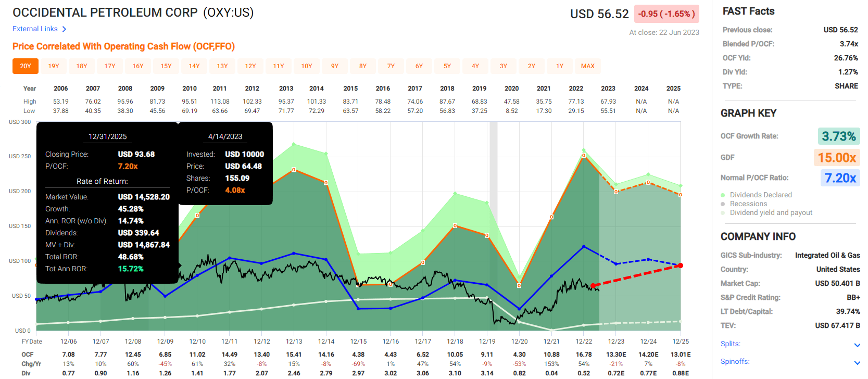The image size is (868, 379).
Task: Expand the Splits section chevron
Action: click(857, 345)
